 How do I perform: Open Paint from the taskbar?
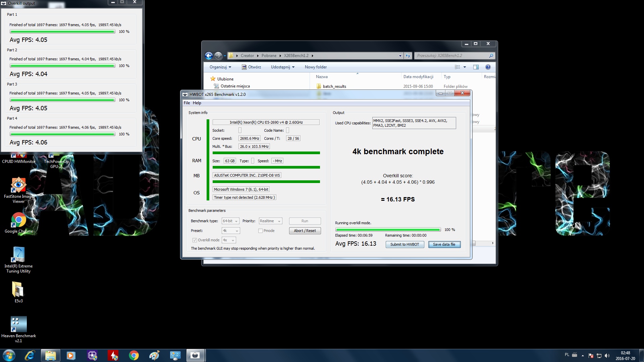[x=154, y=355]
